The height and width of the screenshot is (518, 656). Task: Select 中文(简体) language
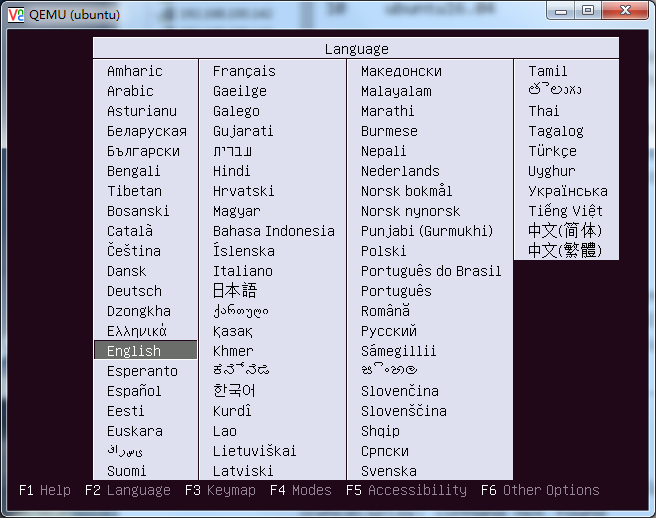(x=565, y=231)
